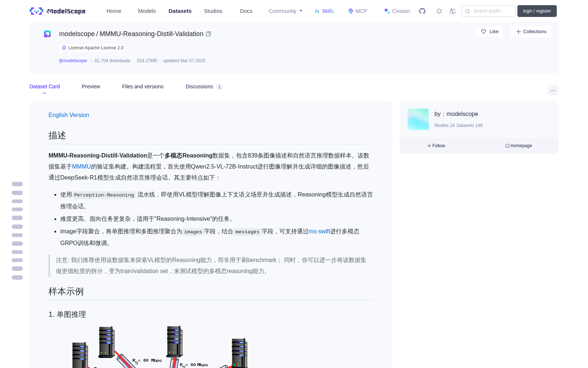Click the search magnifier icon

(x=468, y=11)
